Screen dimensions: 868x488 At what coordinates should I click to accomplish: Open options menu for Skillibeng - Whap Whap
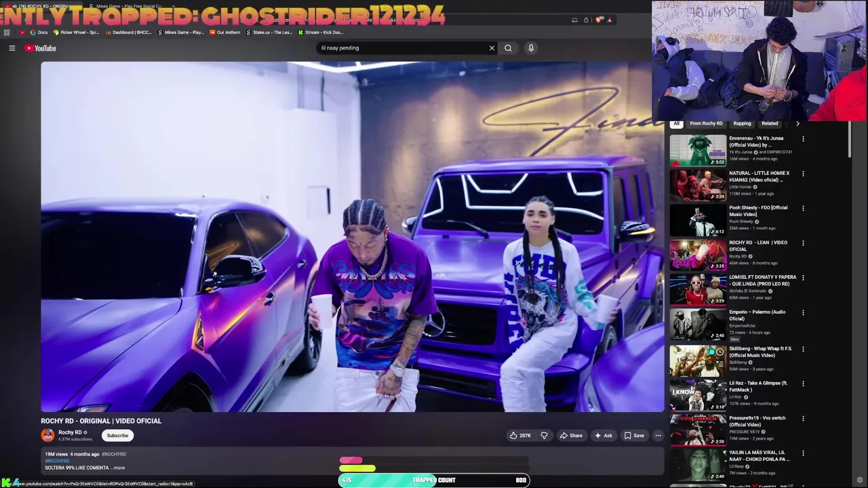pyautogui.click(x=803, y=349)
